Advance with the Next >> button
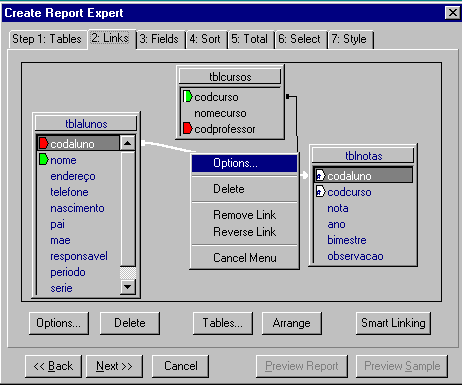 tap(114, 366)
